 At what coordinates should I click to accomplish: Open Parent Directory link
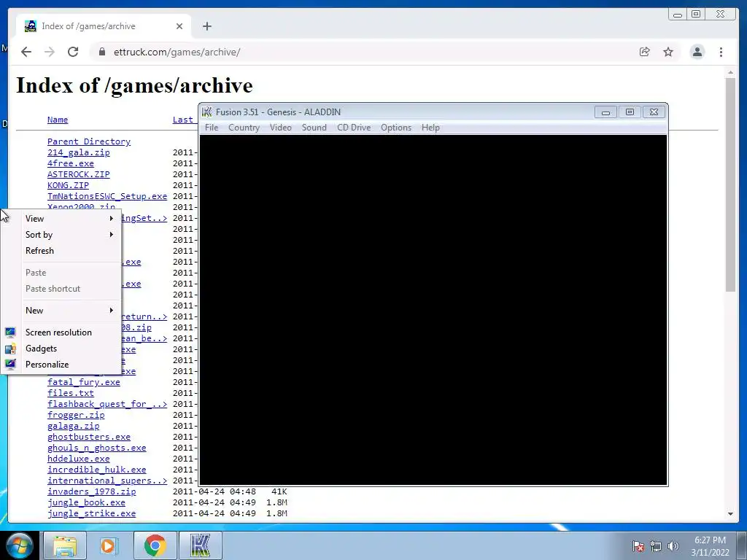88,141
